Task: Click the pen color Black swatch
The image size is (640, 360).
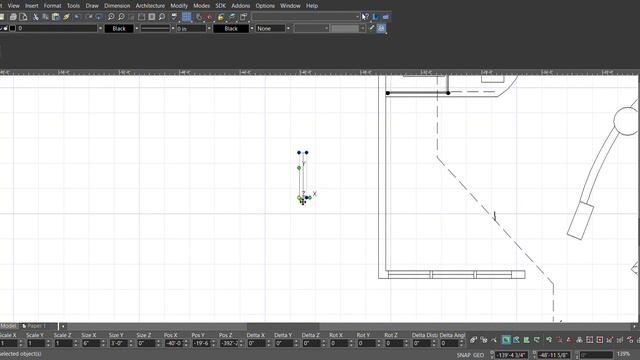Action: pyautogui.click(x=119, y=29)
